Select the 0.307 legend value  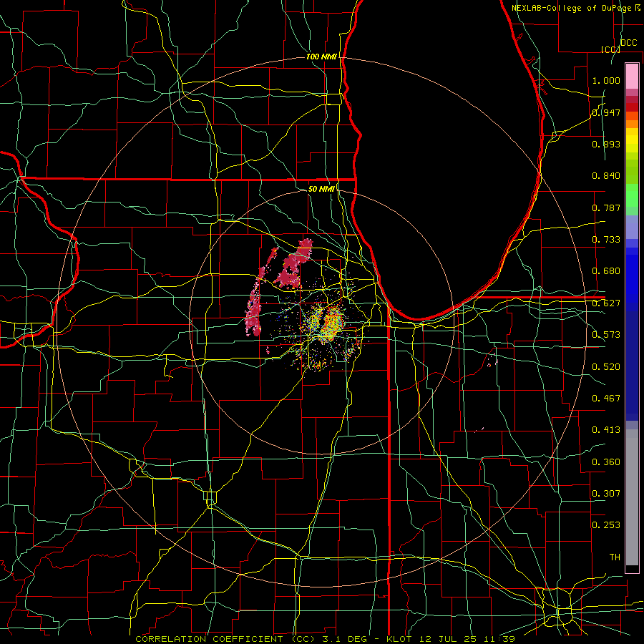606,494
